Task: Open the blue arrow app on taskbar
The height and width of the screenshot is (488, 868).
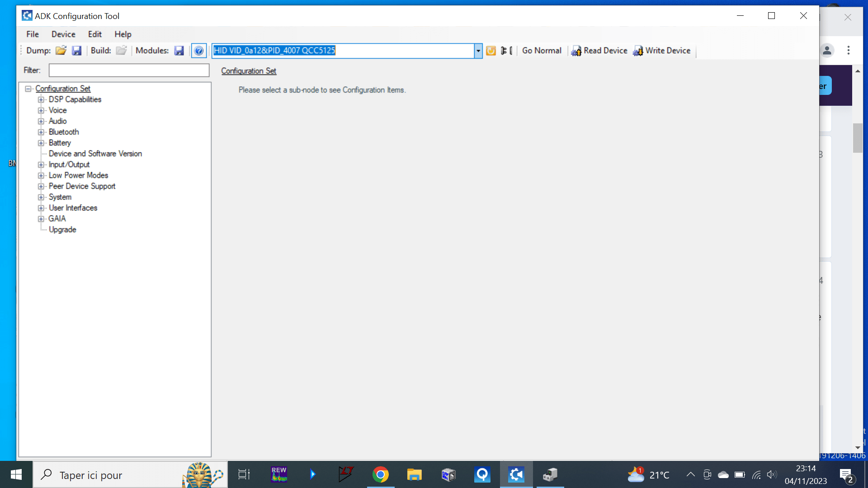Action: tap(312, 474)
